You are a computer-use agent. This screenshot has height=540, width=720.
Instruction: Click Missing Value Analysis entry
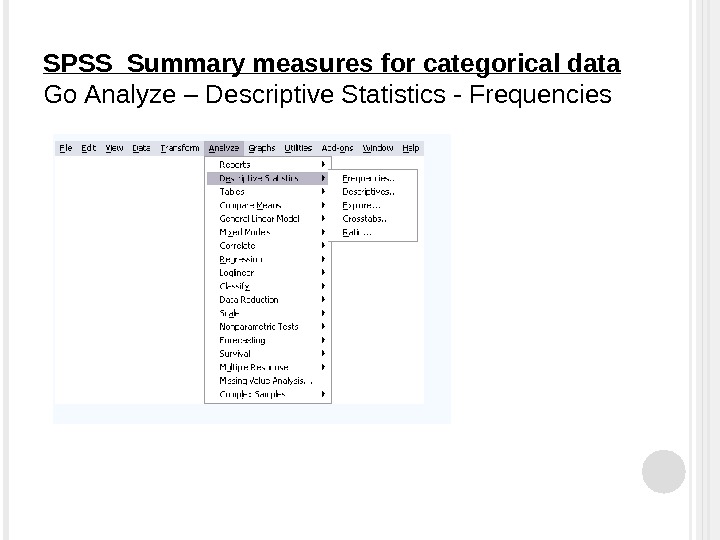264,380
